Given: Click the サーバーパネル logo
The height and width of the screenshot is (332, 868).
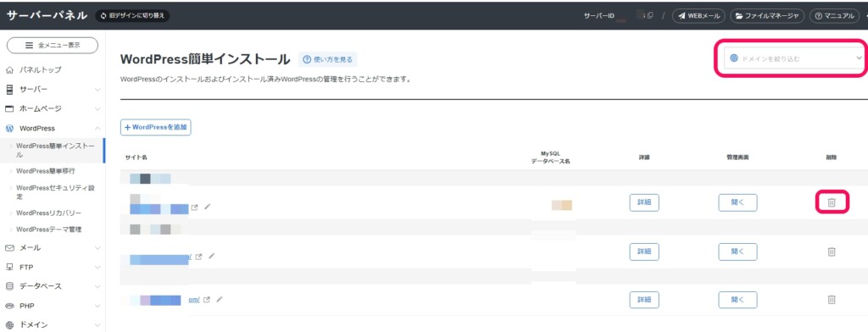Looking at the screenshot, I should [47, 15].
